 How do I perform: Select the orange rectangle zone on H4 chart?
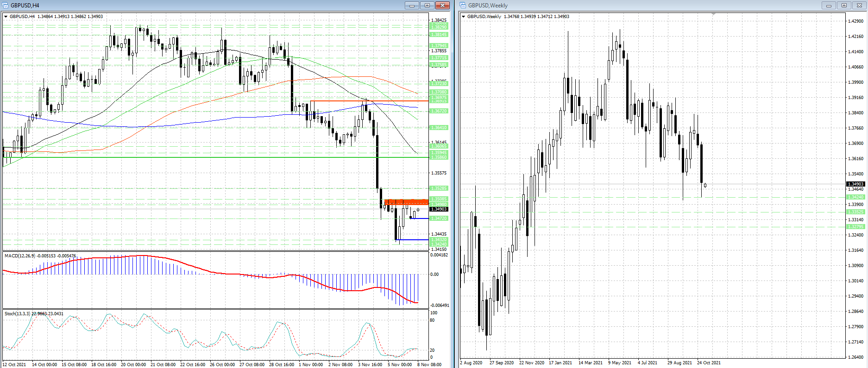pyautogui.click(x=406, y=202)
